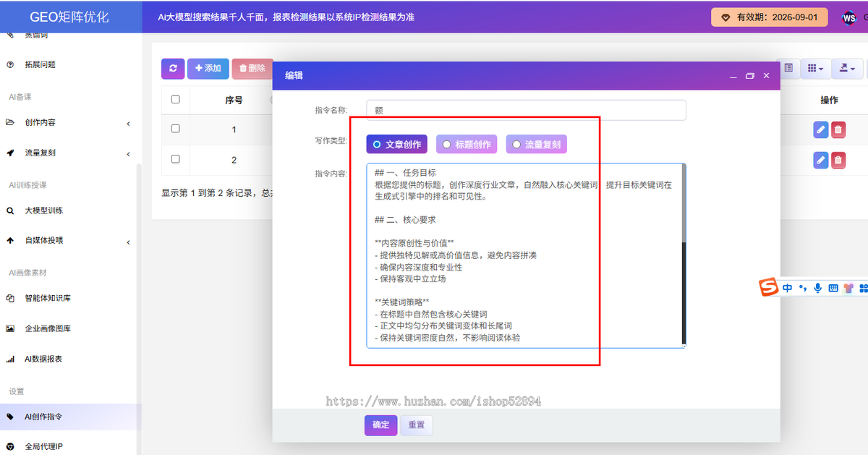868x455 pixels.
Task: Click the refresh table icon button
Action: pos(173,68)
